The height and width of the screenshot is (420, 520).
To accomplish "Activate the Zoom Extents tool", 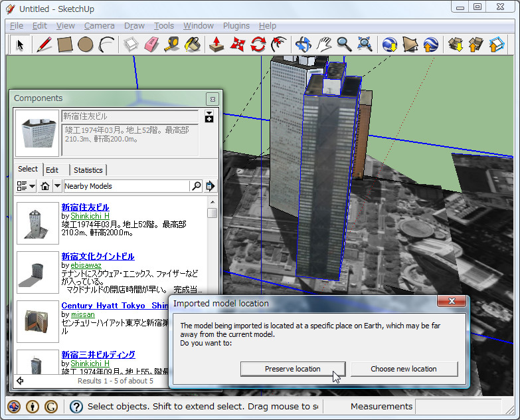I will coord(365,45).
